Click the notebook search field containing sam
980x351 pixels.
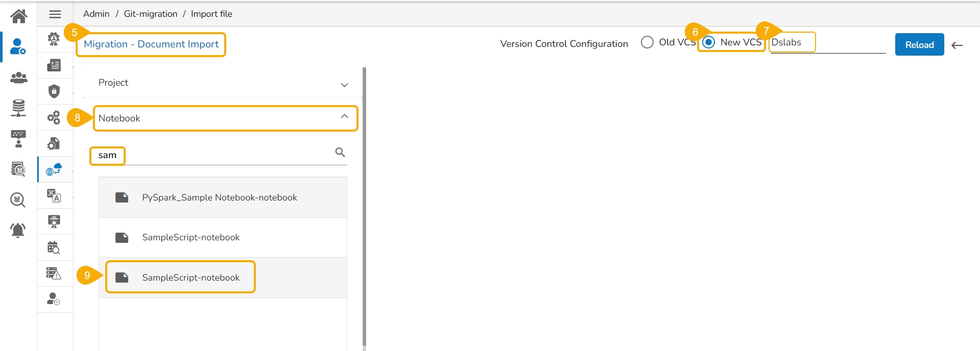[214, 155]
